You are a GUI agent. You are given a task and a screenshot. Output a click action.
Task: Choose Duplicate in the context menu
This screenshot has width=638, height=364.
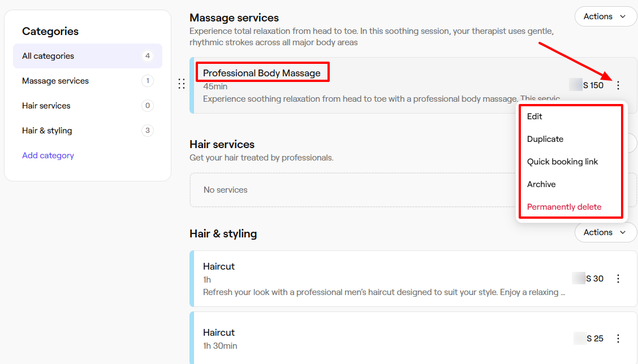545,138
